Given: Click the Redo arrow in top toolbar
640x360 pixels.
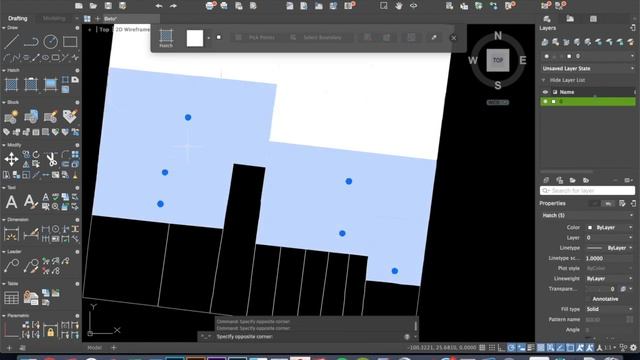Looking at the screenshot, I should [x=173, y=6].
